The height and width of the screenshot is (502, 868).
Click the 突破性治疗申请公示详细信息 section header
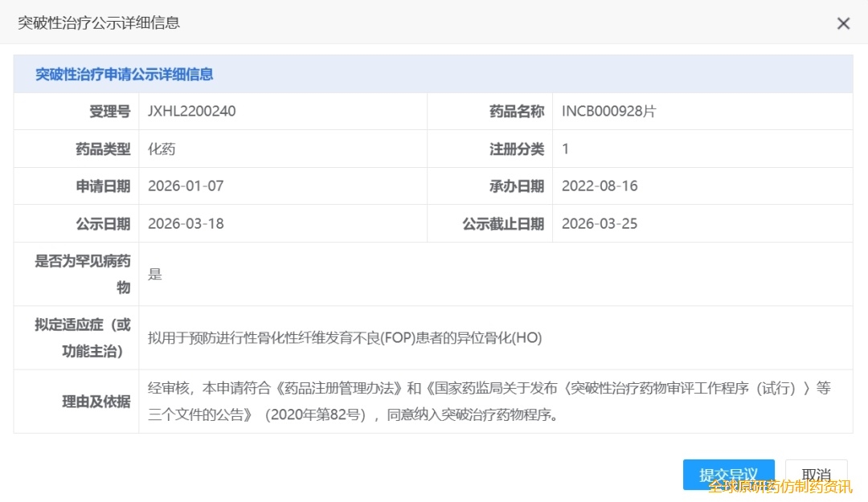coord(125,75)
